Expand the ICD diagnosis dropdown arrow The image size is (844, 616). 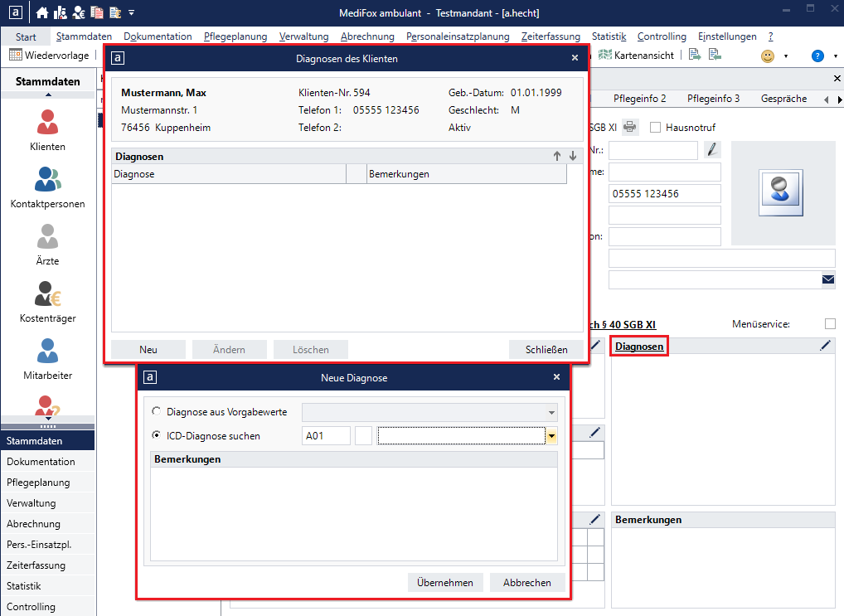click(x=551, y=436)
